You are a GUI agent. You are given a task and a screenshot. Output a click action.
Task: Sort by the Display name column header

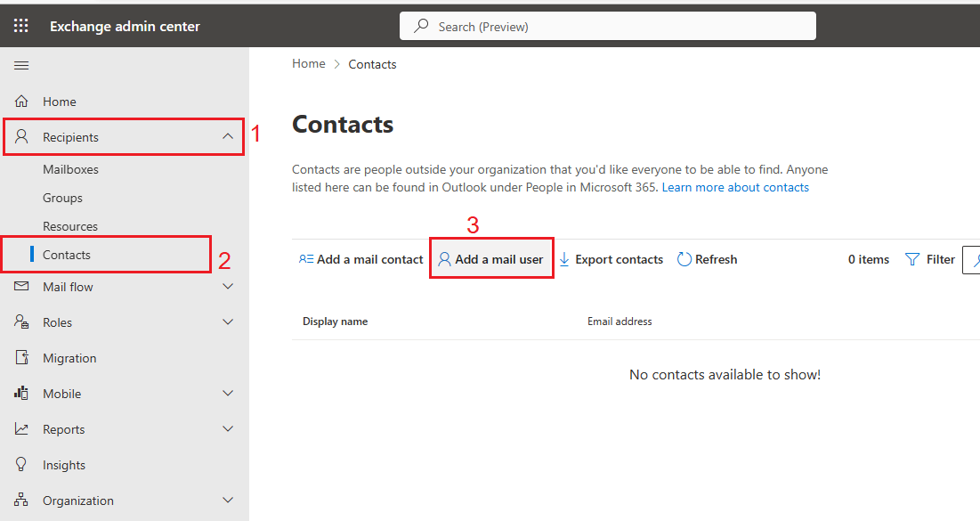[x=335, y=322]
